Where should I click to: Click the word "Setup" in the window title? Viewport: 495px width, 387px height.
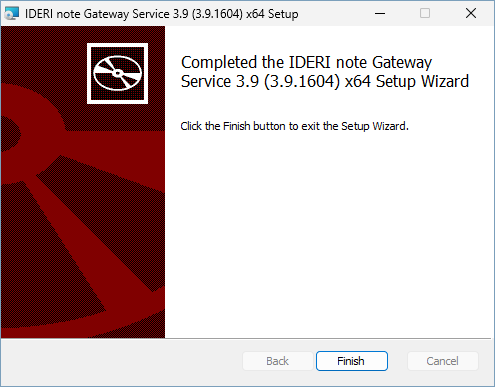point(283,14)
